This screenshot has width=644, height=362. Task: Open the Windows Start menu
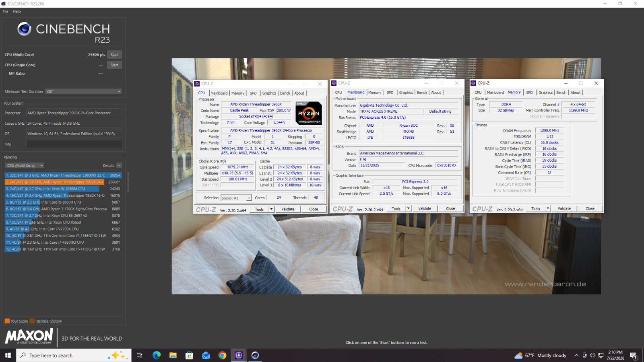click(x=8, y=355)
